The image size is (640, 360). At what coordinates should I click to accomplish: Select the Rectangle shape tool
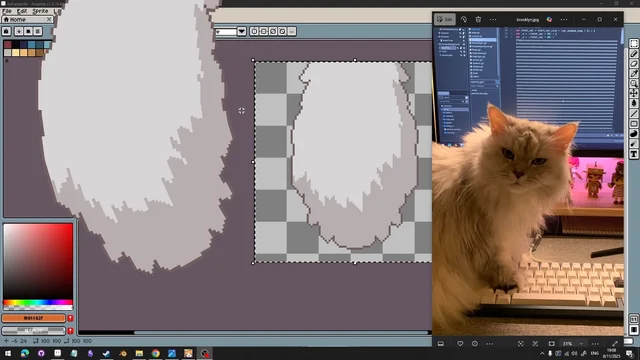click(x=633, y=124)
